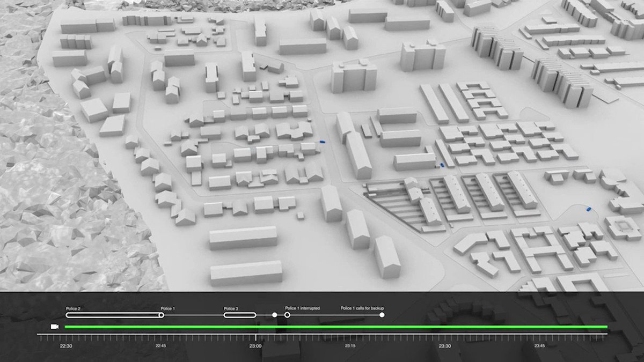The image size is (644, 362).
Task: Select the Police 3 timeline segment
Action: click(240, 315)
